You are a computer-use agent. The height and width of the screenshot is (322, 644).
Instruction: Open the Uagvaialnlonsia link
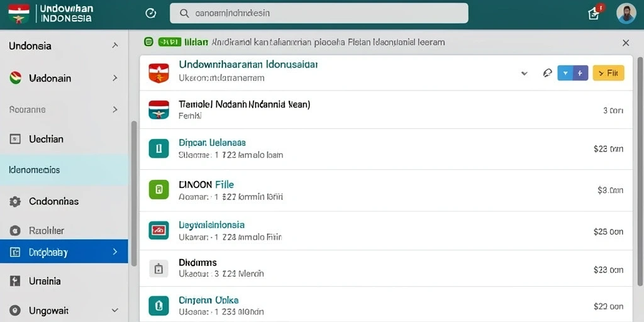click(x=211, y=225)
